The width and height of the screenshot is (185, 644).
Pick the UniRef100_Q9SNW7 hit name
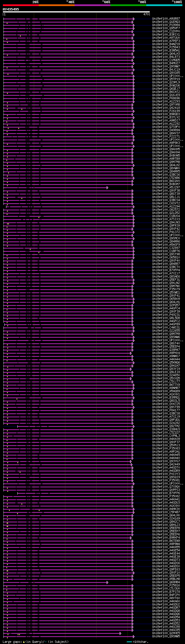point(166,67)
